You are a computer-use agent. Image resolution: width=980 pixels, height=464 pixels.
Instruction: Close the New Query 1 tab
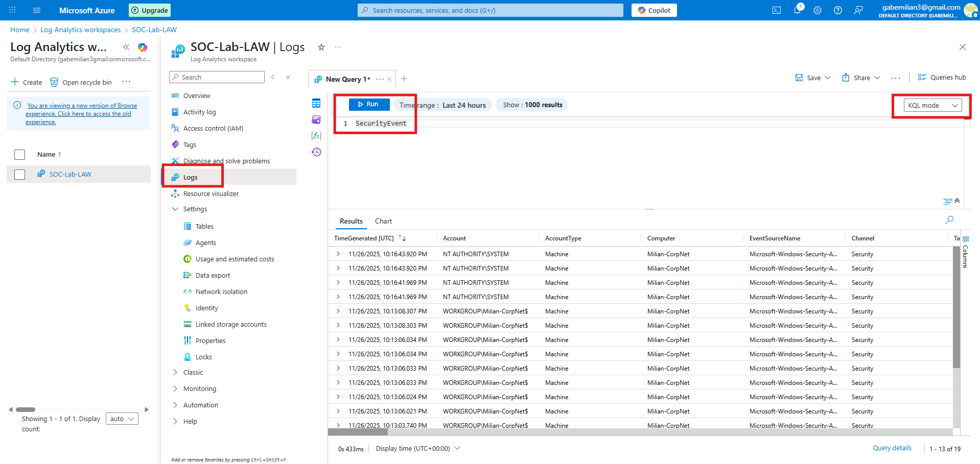tap(389, 79)
